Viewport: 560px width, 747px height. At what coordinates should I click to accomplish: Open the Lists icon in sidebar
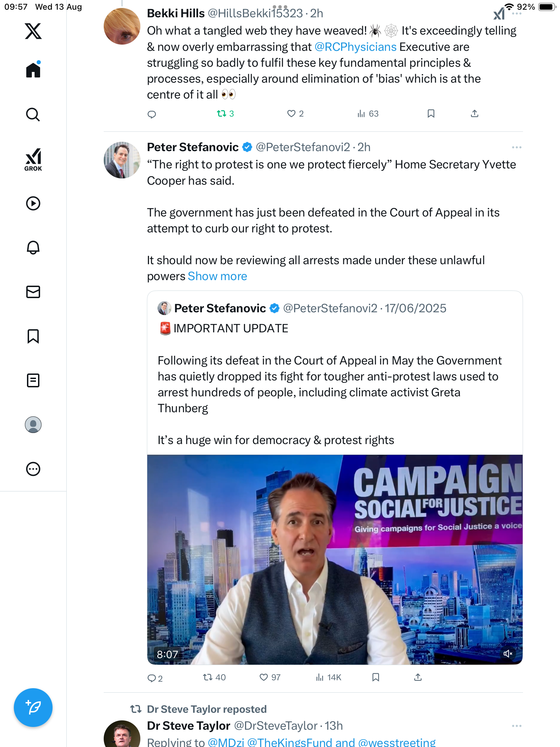[x=33, y=380]
